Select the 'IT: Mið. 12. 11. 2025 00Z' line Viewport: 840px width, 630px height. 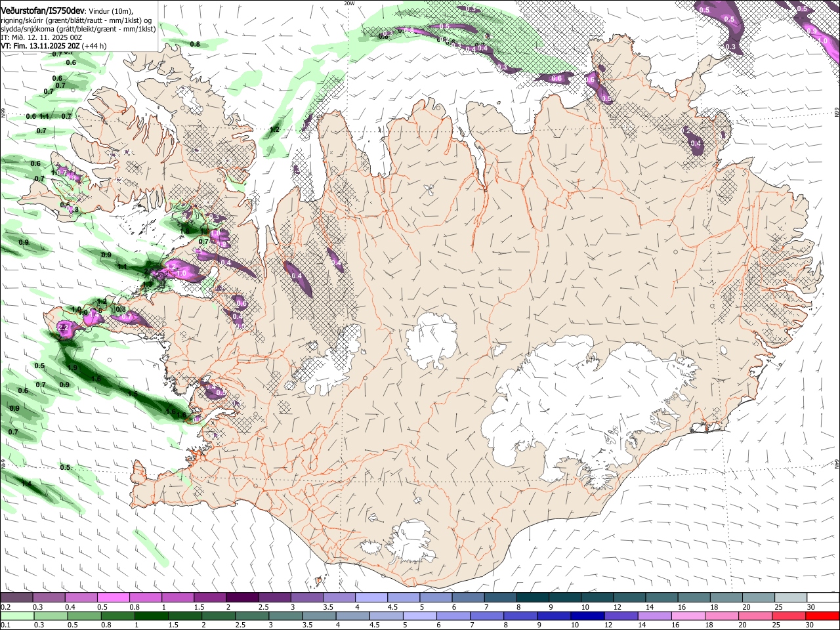[x=41, y=37]
